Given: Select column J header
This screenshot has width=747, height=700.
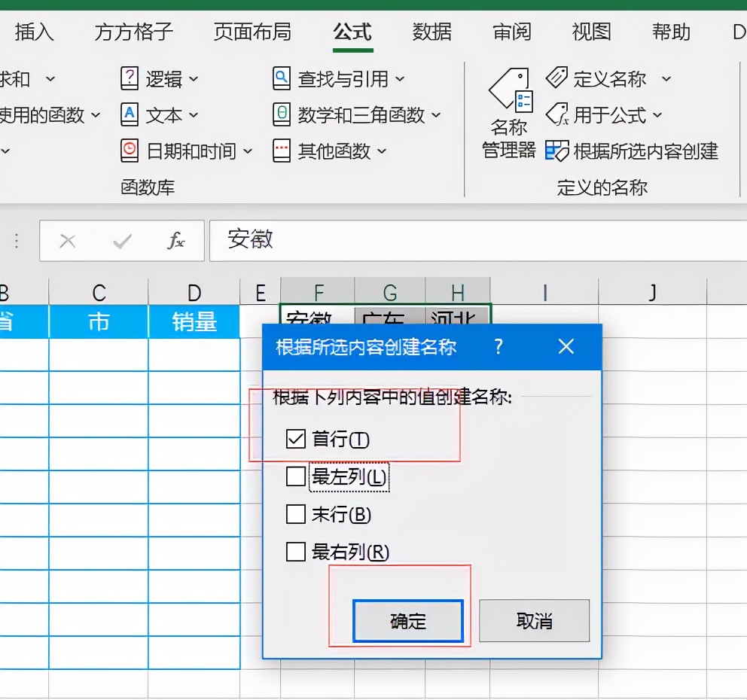Looking at the screenshot, I should [x=653, y=292].
